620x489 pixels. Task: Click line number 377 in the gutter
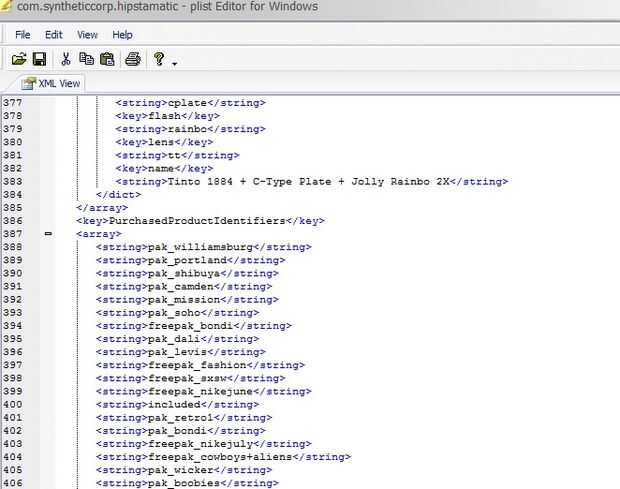coord(13,103)
